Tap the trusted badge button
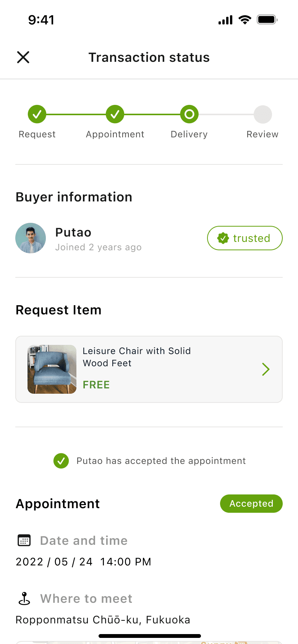 (245, 238)
